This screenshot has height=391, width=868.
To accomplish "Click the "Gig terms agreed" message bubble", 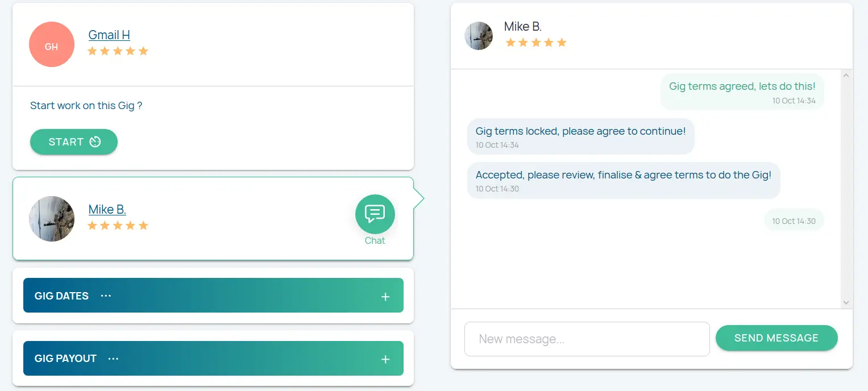I will tap(741, 91).
